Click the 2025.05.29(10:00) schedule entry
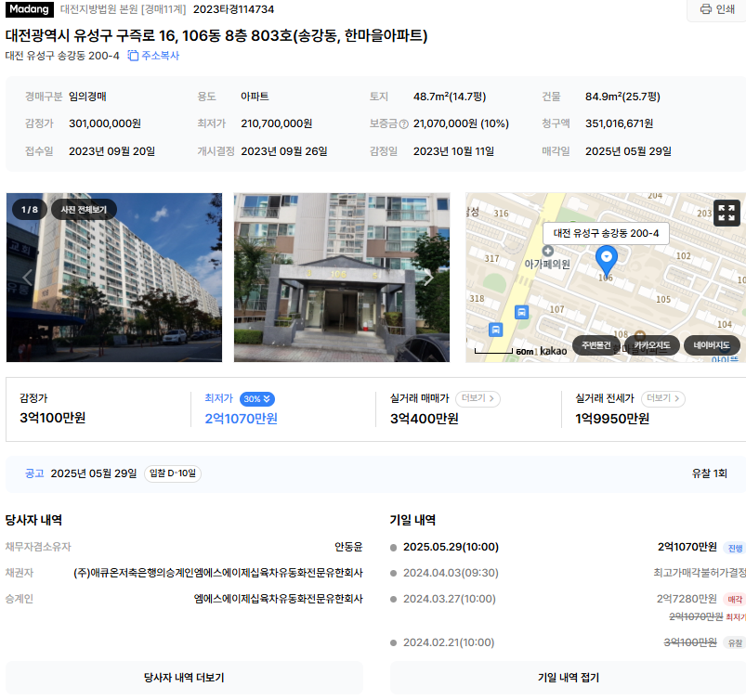 tap(451, 547)
